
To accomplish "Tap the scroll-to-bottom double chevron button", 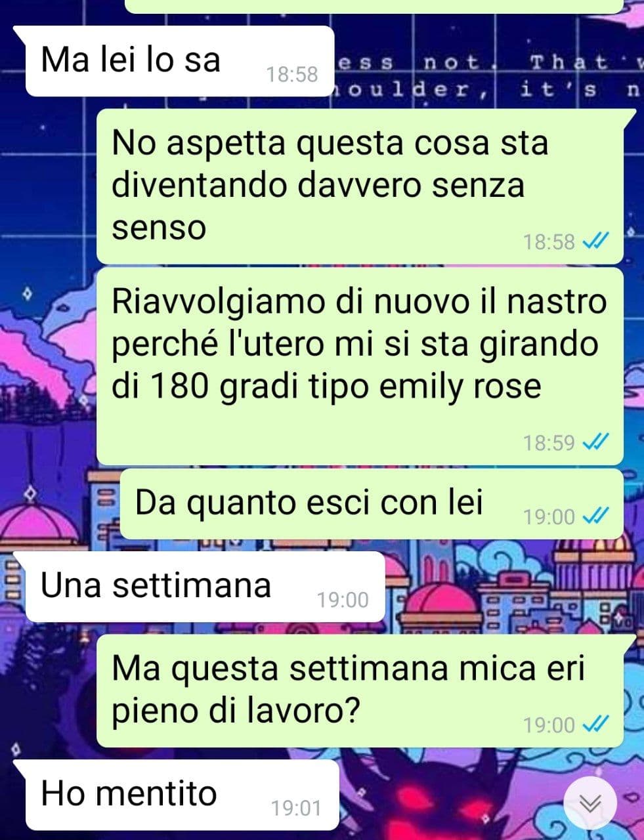I will pos(590,803).
